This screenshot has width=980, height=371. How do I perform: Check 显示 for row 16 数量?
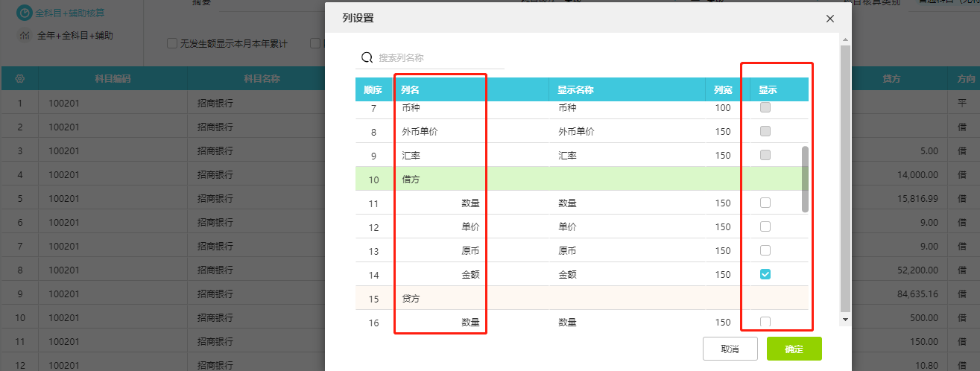(765, 322)
